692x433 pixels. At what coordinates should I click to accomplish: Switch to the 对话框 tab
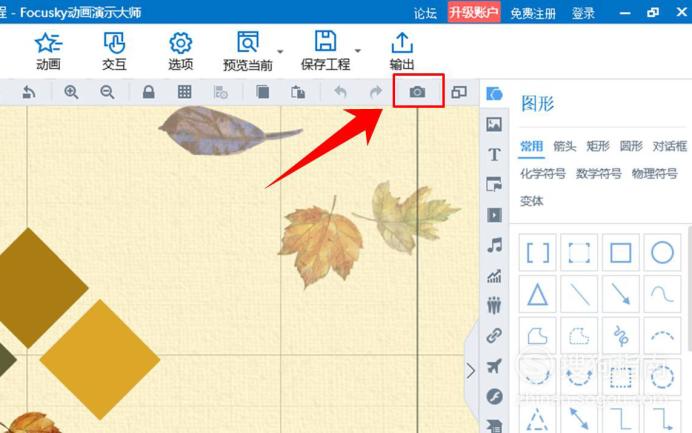click(670, 146)
